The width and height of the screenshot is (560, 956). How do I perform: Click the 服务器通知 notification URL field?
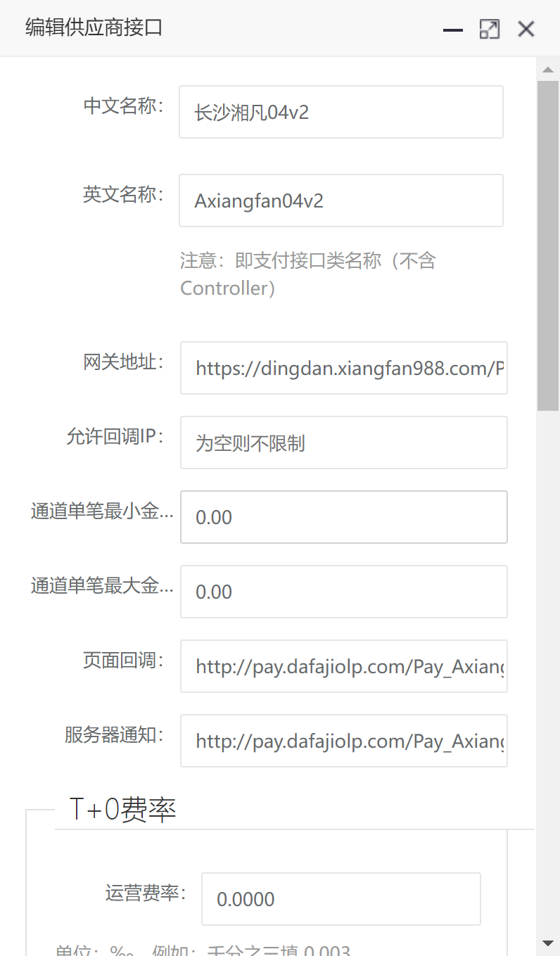(x=343, y=740)
